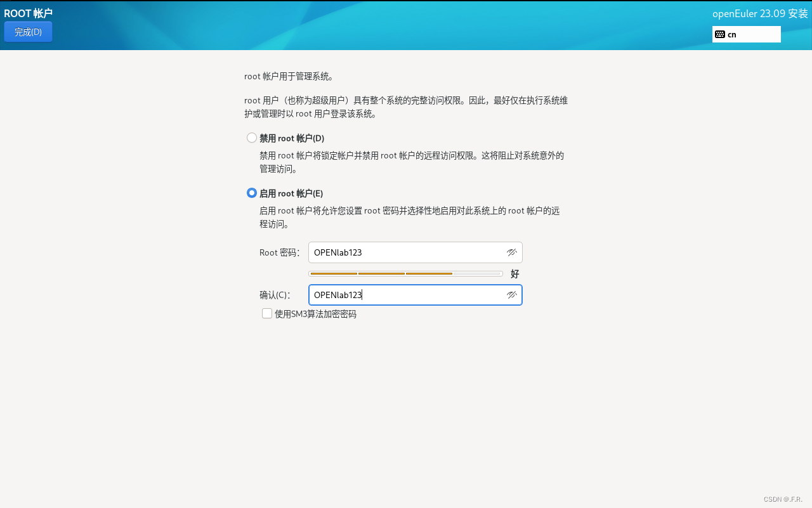Click the text root 帐户用于管理系统。
Viewport: 812px width, 508px height.
coord(289,76)
